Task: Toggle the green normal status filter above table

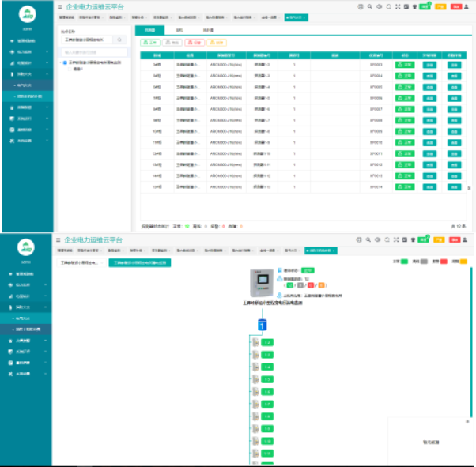Action: (x=150, y=41)
